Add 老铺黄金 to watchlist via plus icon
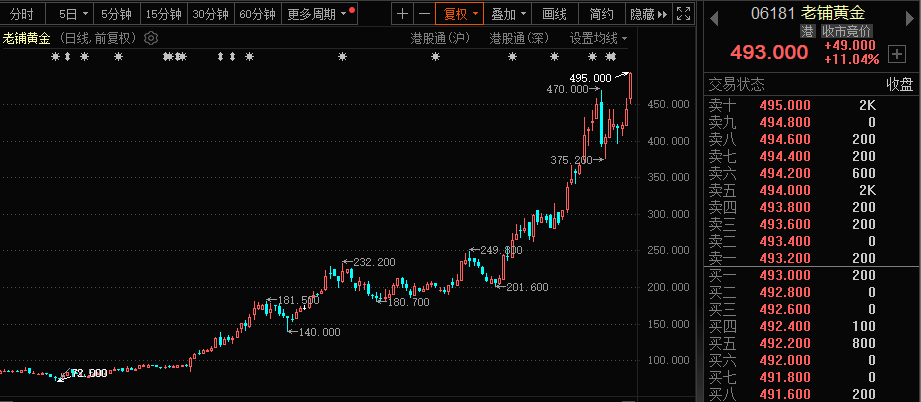 pyautogui.click(x=895, y=52)
